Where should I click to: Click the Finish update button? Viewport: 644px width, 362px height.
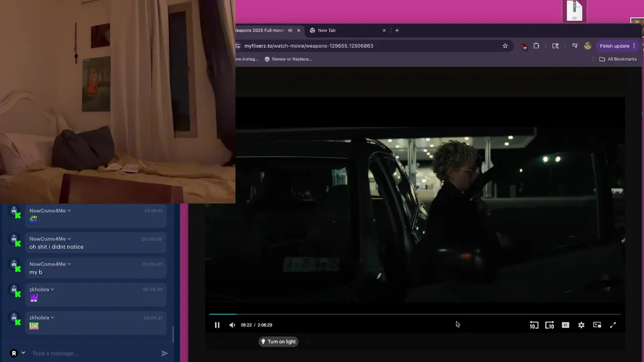point(614,46)
